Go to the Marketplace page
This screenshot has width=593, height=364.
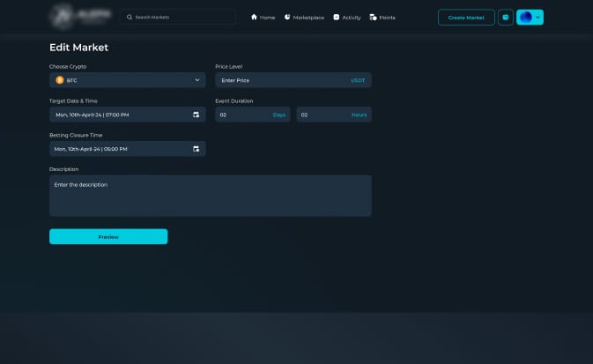[308, 17]
